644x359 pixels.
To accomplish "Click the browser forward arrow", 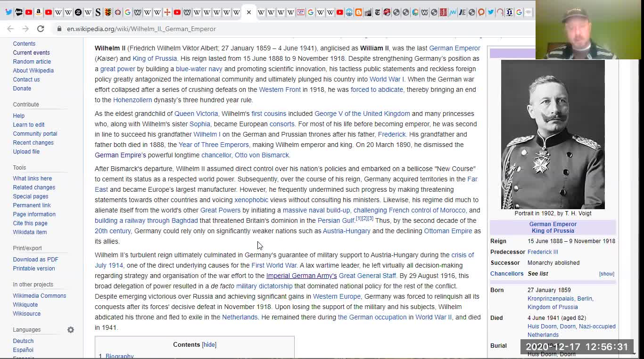I will pos(25,29).
